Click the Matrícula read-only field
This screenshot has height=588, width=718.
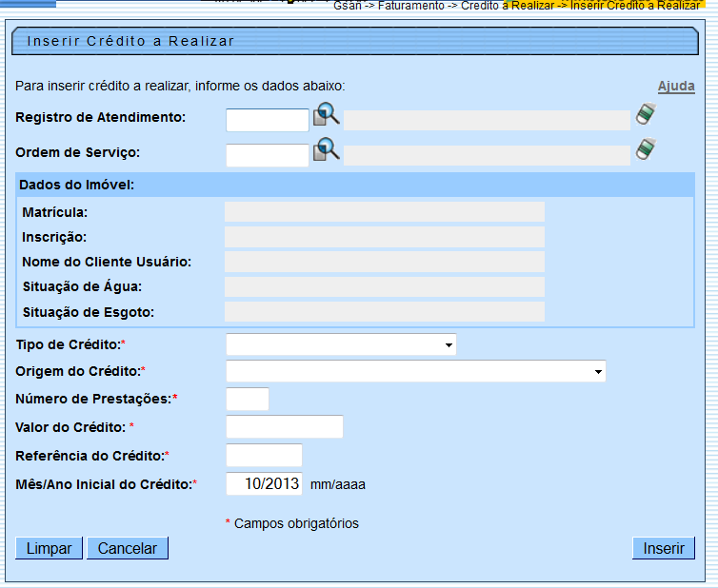pos(385,212)
